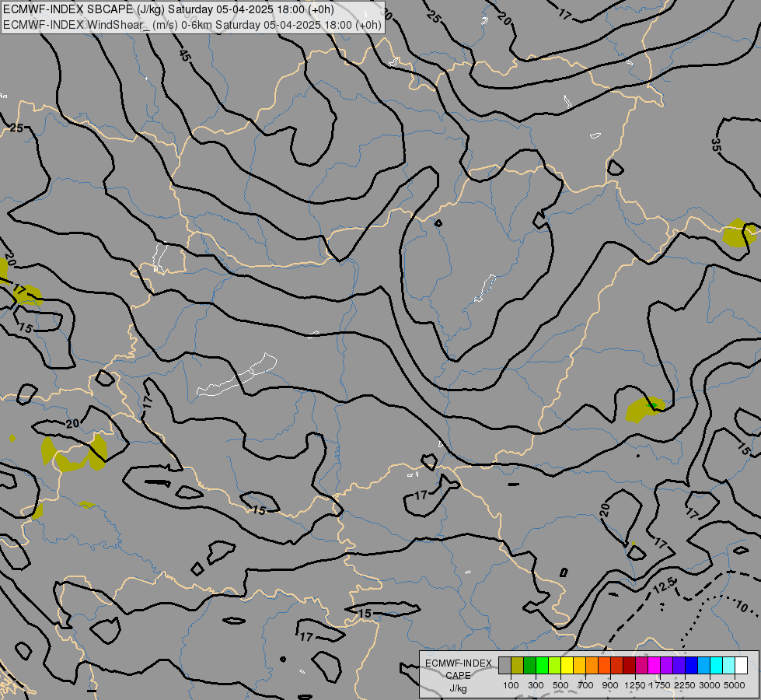Click the '12.5' dashed contour label

[x=664, y=586]
